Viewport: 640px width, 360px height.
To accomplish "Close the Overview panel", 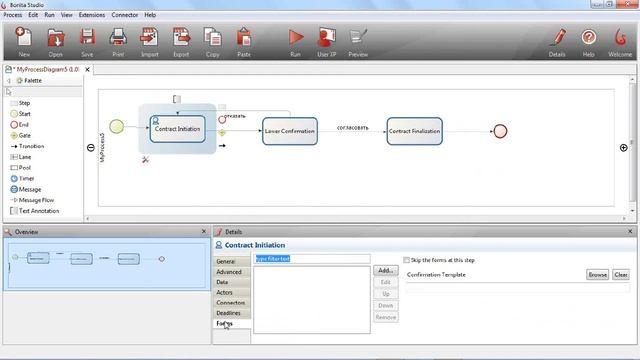I will coord(204,231).
